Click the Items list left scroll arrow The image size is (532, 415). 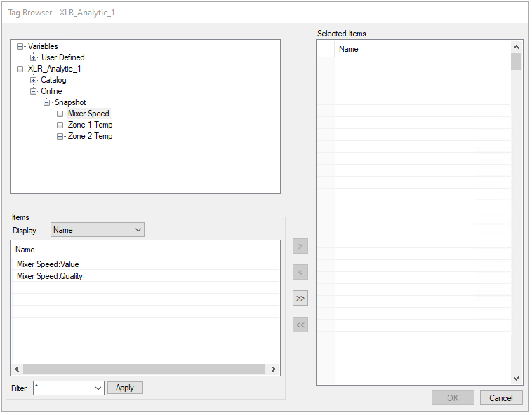pos(17,369)
